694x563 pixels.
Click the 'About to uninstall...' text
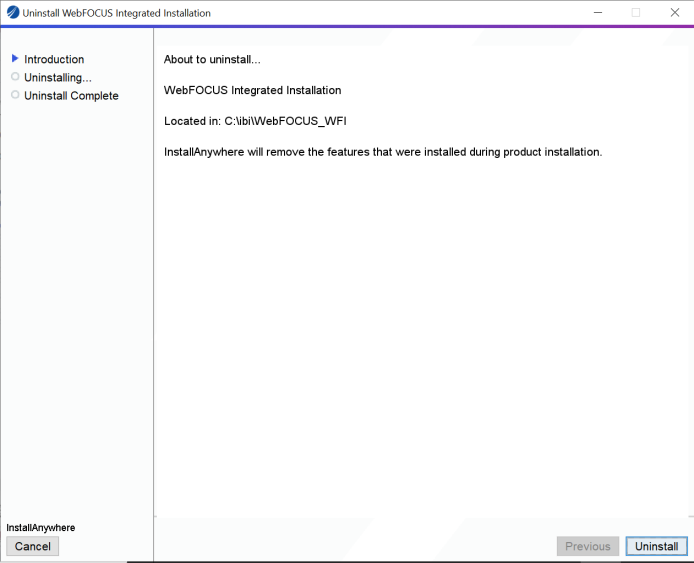click(212, 59)
